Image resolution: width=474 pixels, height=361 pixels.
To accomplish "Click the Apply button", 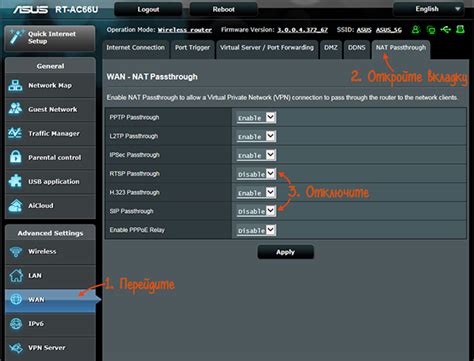I will (x=285, y=252).
